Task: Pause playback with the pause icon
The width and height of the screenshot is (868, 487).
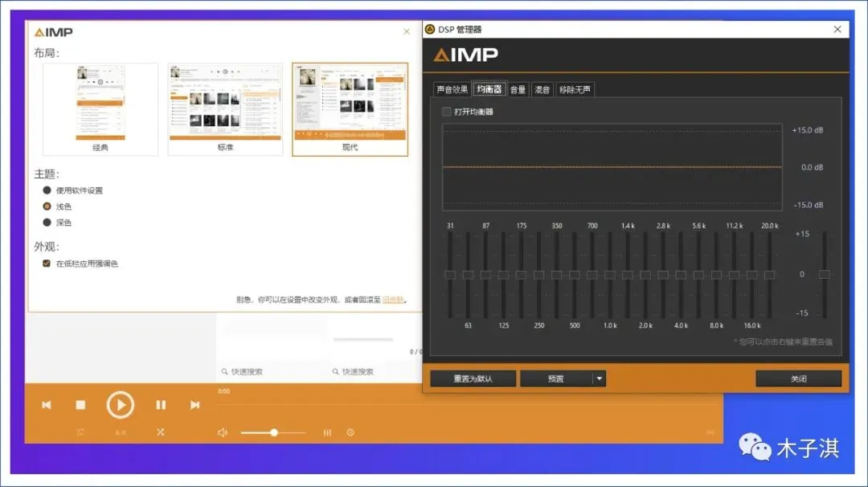Action: 161,405
